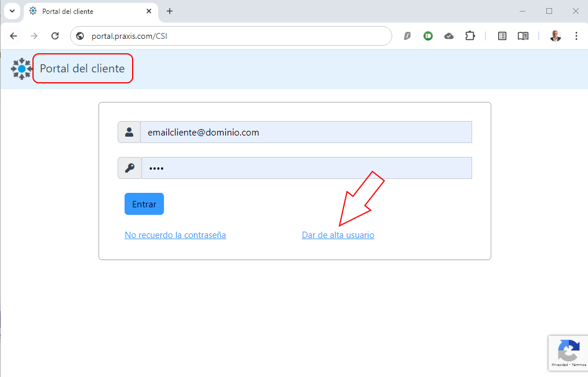The height and width of the screenshot is (377, 588).
Task: Select the 'Portal del cliente' browser tab
Action: 91,11
